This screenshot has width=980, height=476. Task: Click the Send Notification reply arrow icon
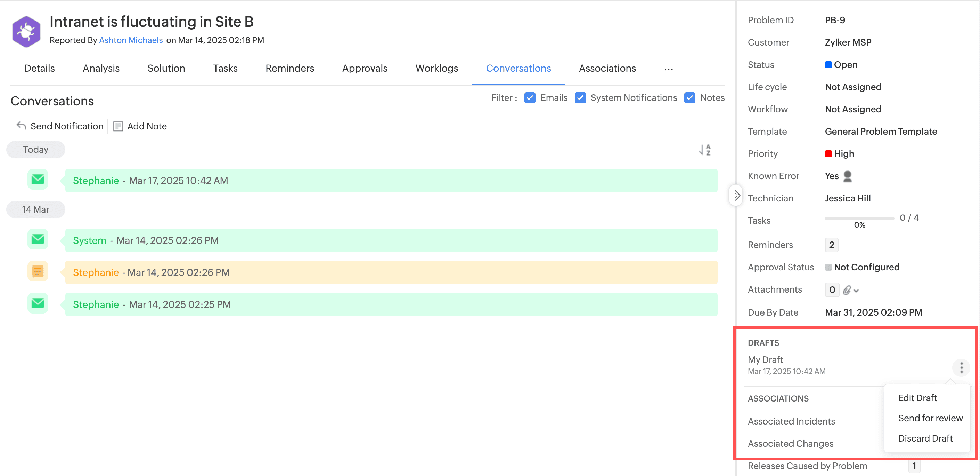tap(21, 126)
